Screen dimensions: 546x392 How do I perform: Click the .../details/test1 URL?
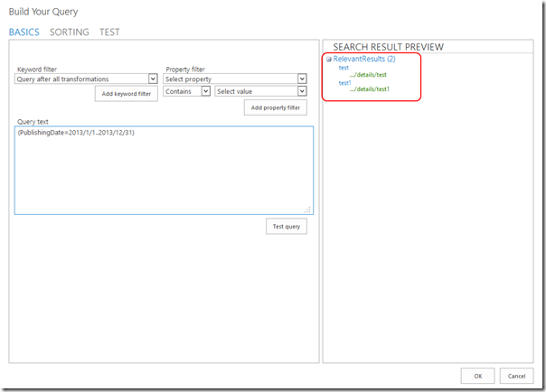click(x=370, y=89)
